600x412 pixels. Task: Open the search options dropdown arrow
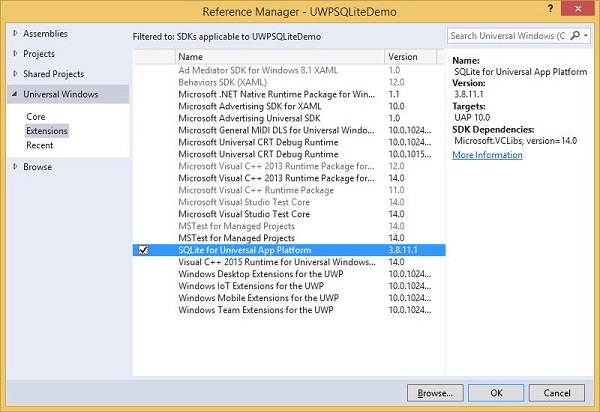coord(585,36)
